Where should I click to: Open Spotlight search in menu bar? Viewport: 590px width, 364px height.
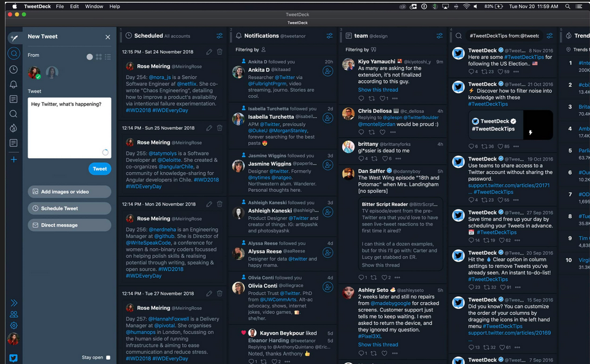(x=567, y=6)
